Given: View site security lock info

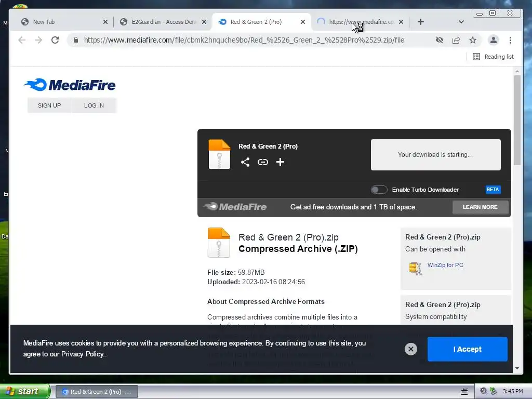Looking at the screenshot, I should click(x=76, y=40).
